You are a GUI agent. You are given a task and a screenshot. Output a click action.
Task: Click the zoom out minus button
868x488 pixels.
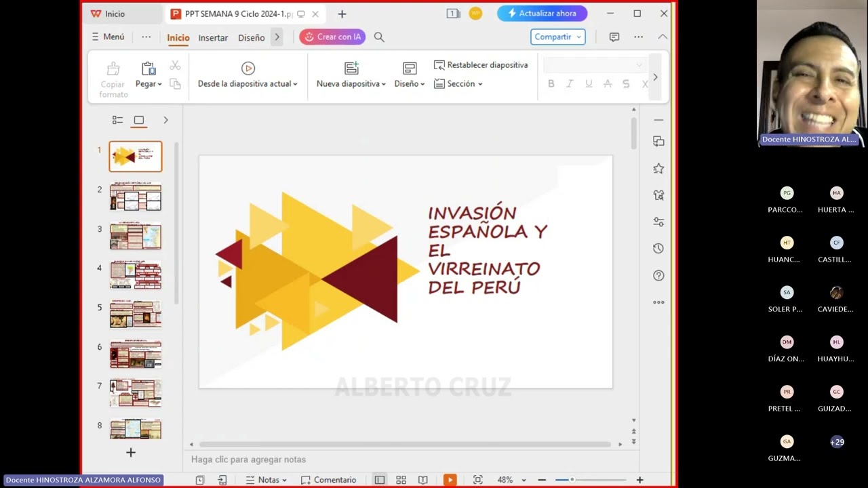(542, 480)
